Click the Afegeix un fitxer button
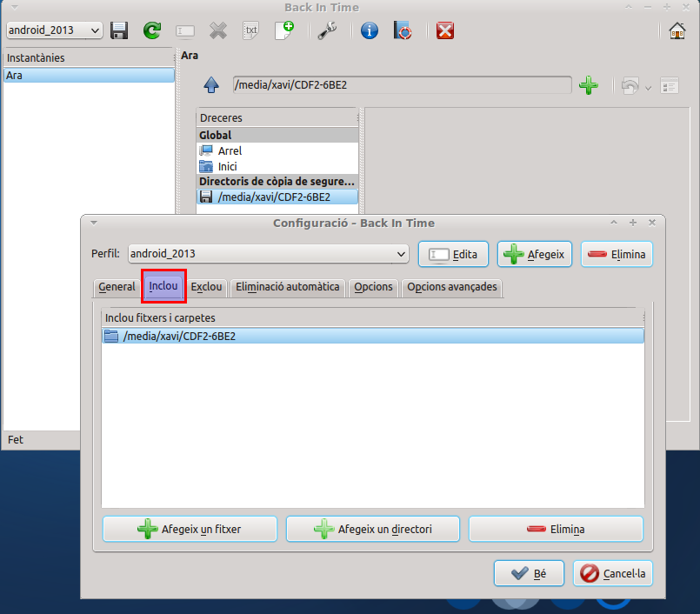This screenshot has width=700, height=614. click(x=190, y=529)
